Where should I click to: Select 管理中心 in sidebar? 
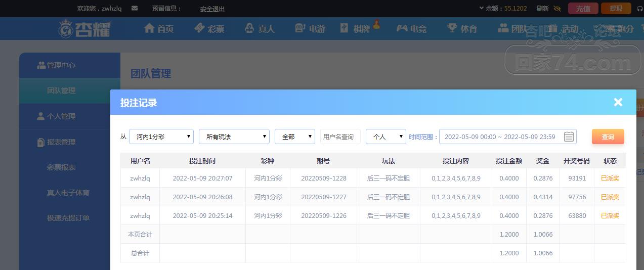coord(70,65)
